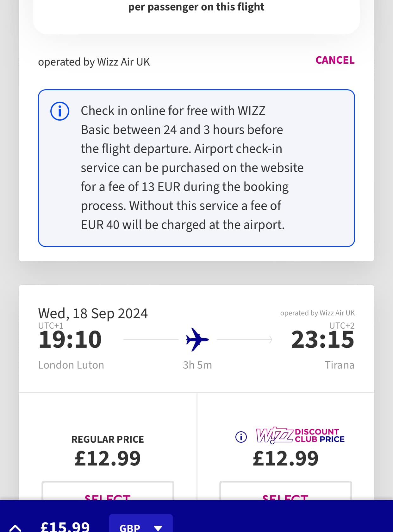Image resolution: width=393 pixels, height=532 pixels.
Task: Select the Regular Price fare button
Action: pyautogui.click(x=108, y=491)
